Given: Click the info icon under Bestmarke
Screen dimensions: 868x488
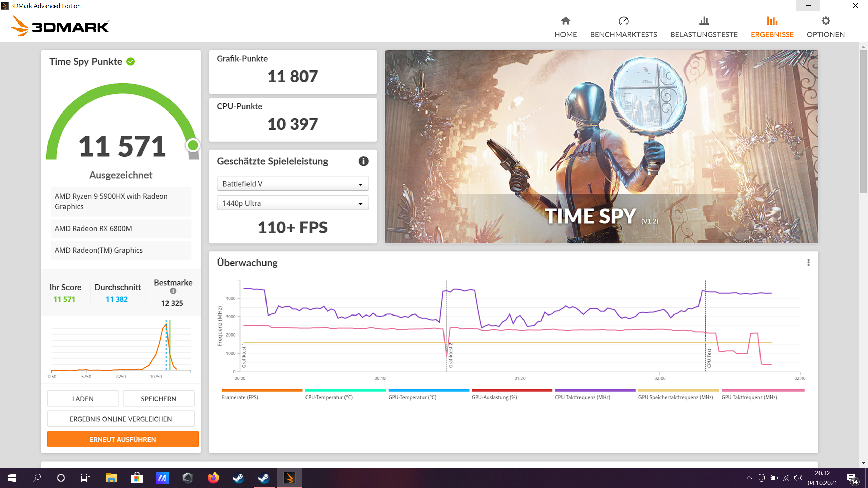Looking at the screenshot, I should pos(174,290).
